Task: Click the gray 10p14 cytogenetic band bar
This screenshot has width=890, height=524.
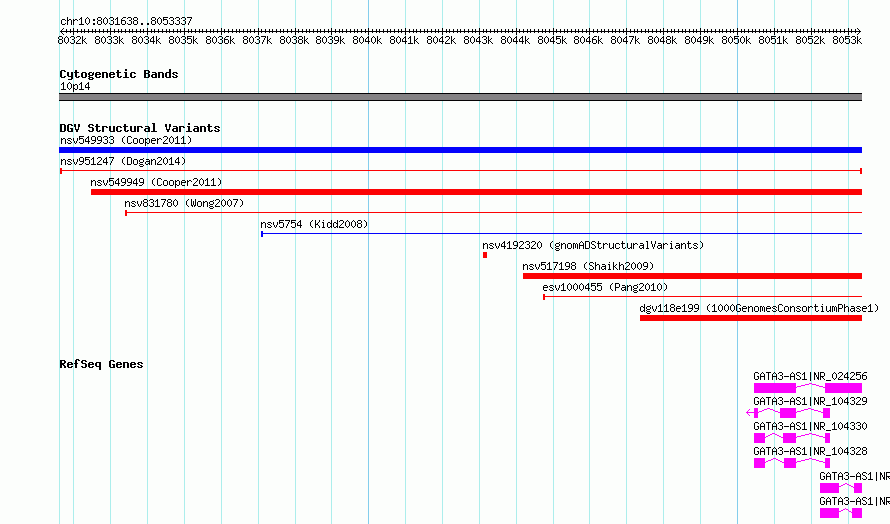Action: (x=460, y=97)
